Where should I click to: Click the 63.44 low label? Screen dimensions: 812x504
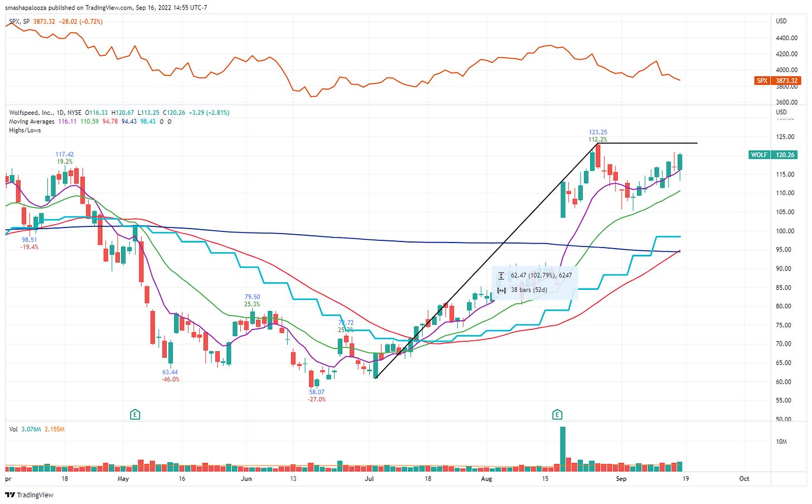tap(170, 372)
